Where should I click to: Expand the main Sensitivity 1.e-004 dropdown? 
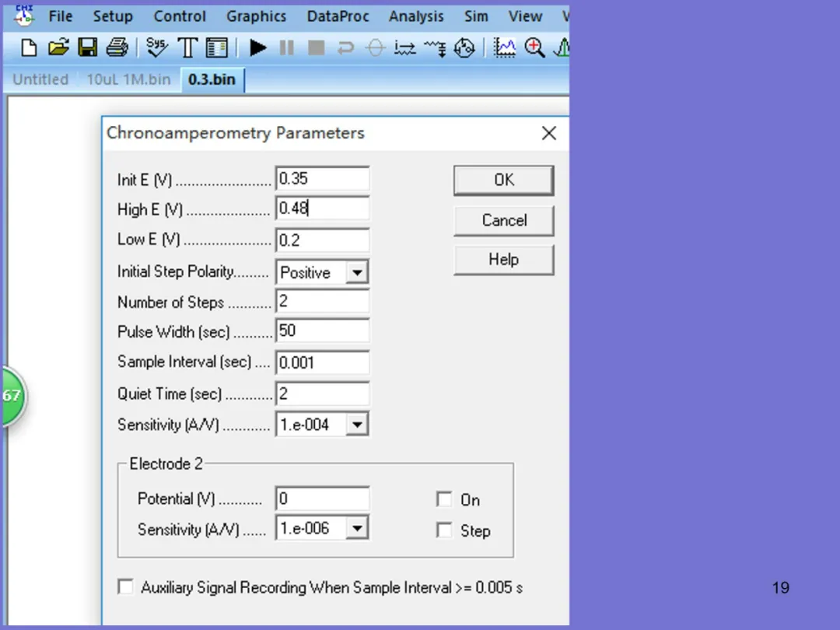[357, 425]
